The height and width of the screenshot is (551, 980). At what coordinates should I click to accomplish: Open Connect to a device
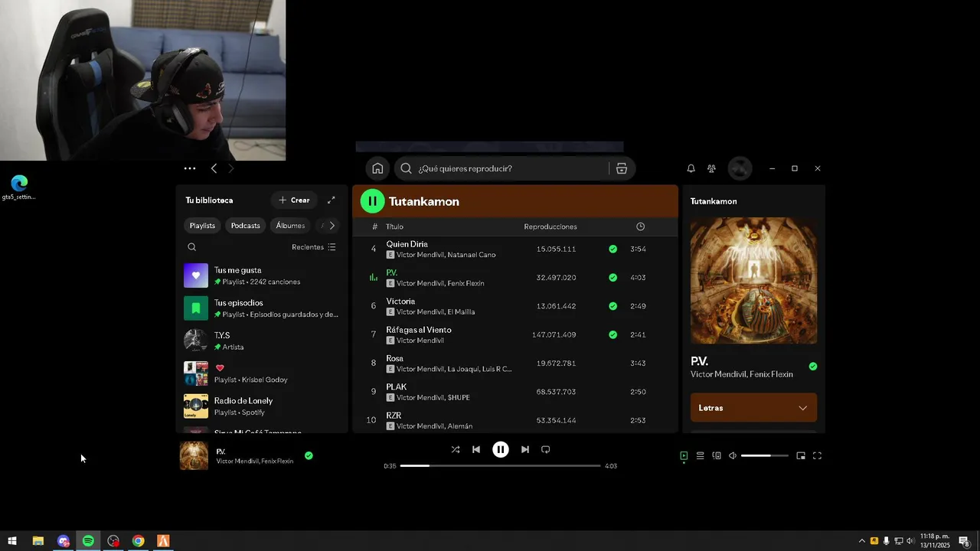(717, 455)
